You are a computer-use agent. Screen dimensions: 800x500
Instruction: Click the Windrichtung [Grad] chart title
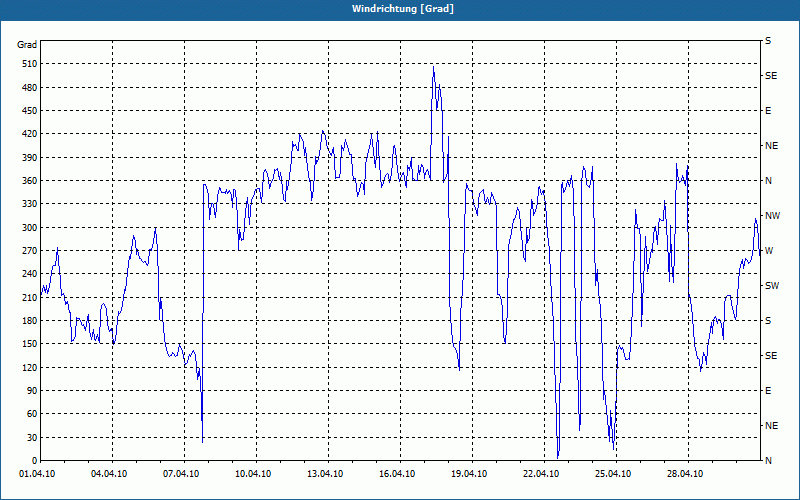(x=403, y=9)
